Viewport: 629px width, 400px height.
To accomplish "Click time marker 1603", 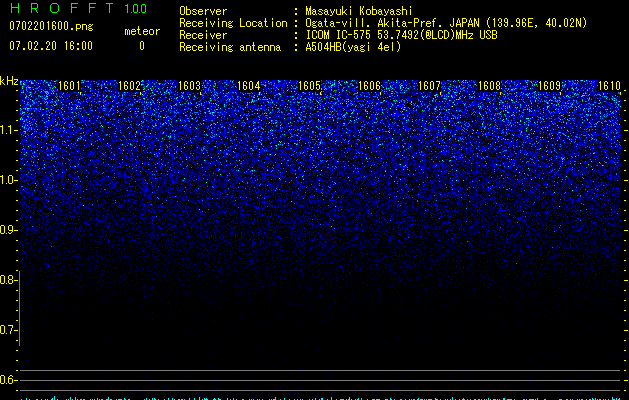I will tap(189, 85).
